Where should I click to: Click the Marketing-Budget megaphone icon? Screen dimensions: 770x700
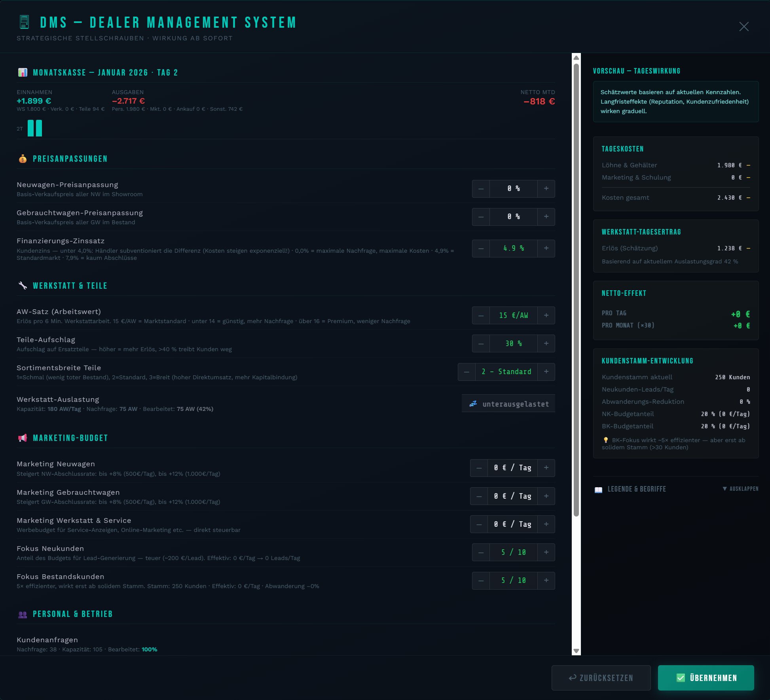coord(23,438)
